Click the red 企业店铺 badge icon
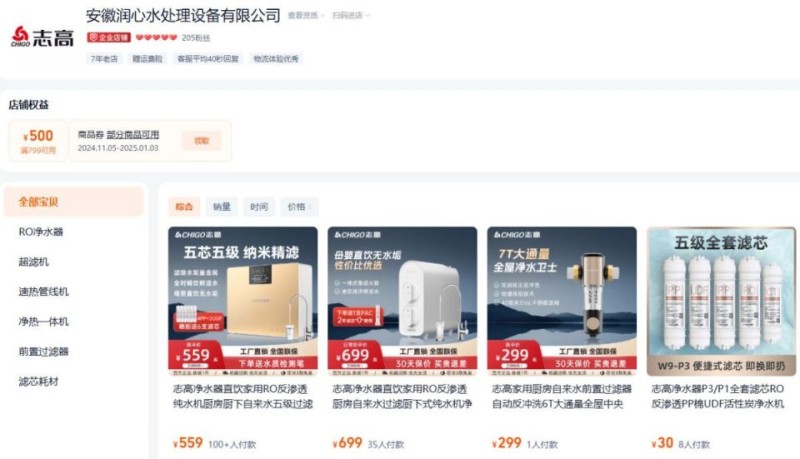 [109, 37]
